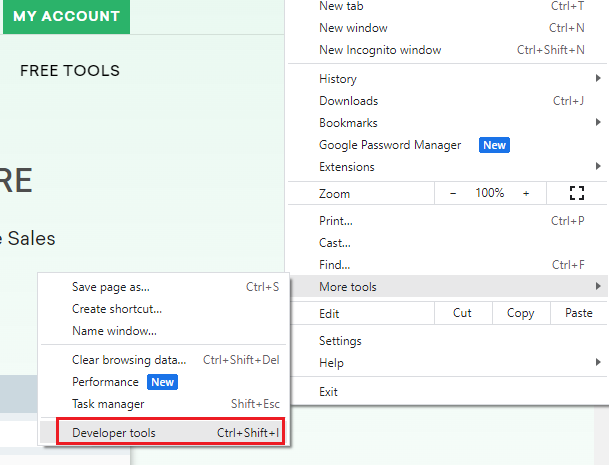Click the Copy edit button
The image size is (609, 465).
pyautogui.click(x=521, y=313)
